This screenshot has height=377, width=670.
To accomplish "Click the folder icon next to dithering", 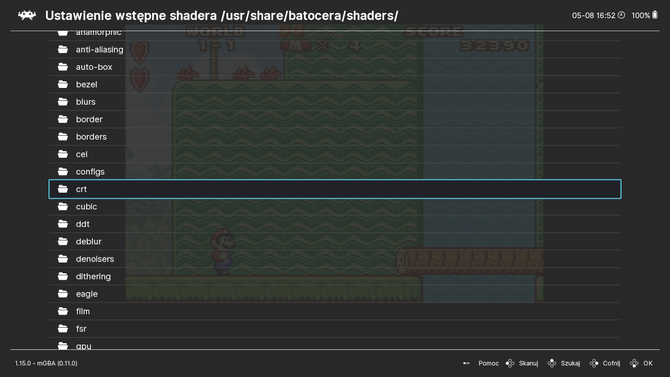I will click(63, 276).
